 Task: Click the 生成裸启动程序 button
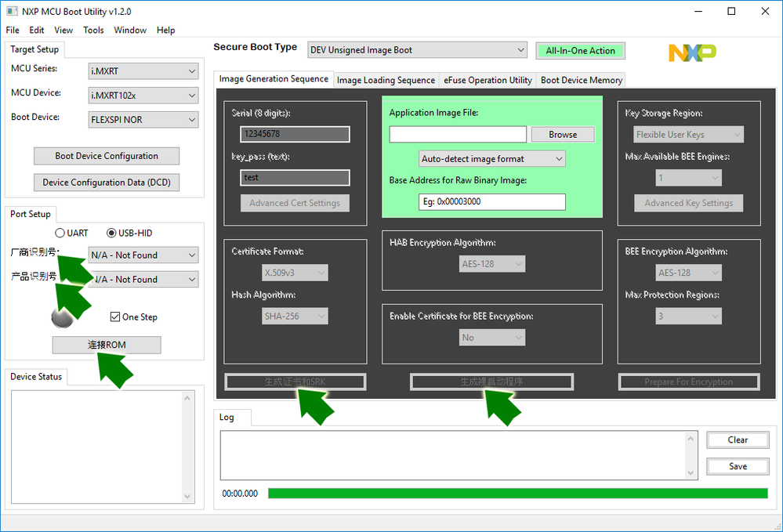click(x=492, y=382)
